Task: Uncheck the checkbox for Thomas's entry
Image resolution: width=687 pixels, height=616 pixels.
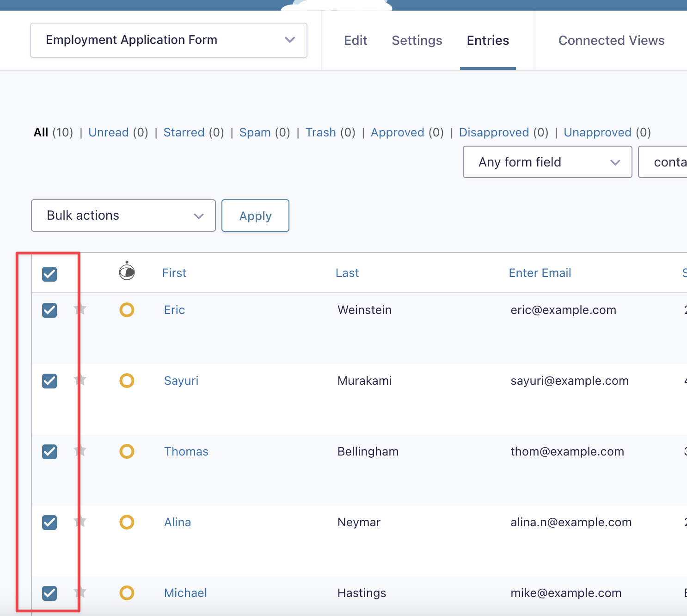Action: 49,452
